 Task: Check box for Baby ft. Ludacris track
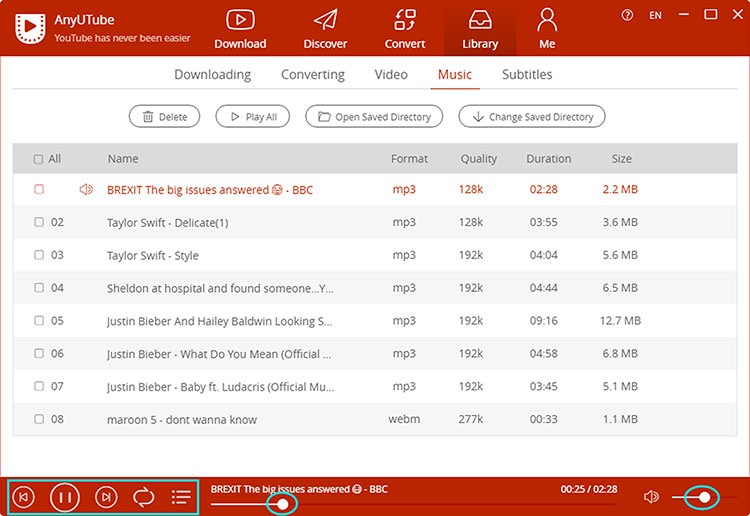pos(39,386)
